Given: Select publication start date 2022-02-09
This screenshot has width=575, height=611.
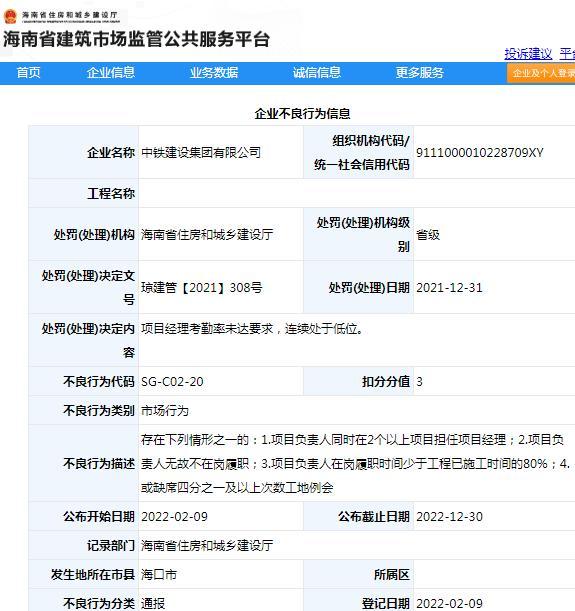Looking at the screenshot, I should pos(174,517).
